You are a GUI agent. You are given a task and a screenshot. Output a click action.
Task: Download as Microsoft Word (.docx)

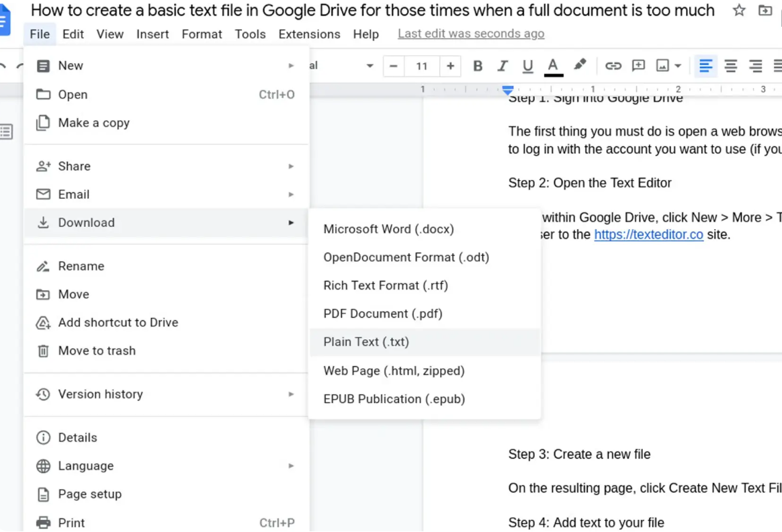point(425,229)
